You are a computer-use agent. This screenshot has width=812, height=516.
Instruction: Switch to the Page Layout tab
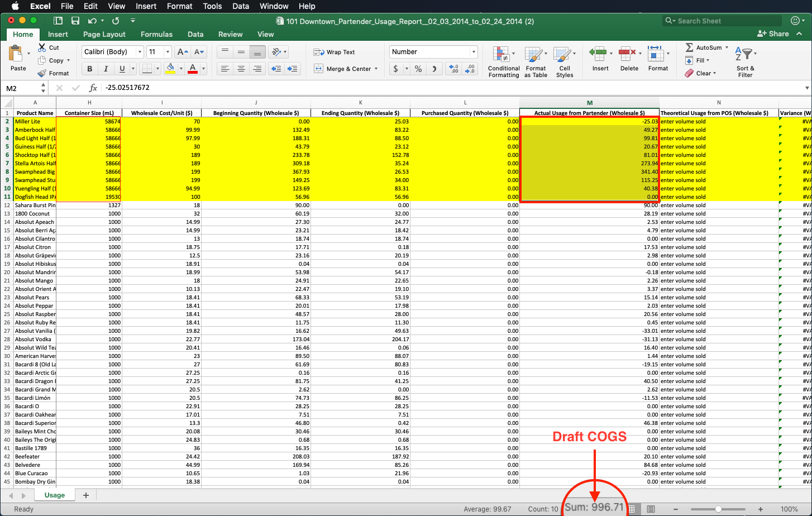(104, 34)
